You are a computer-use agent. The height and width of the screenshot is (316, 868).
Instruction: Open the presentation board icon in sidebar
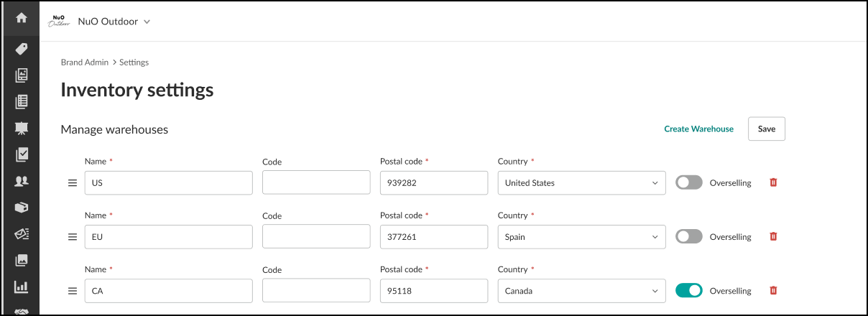click(21, 128)
